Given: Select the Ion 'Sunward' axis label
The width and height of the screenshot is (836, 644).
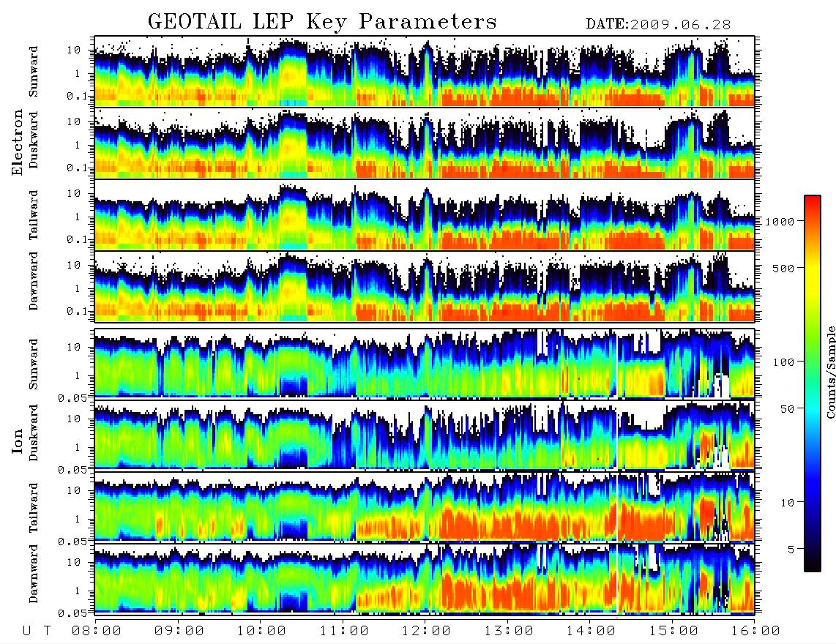Looking at the screenshot, I should point(34,364).
